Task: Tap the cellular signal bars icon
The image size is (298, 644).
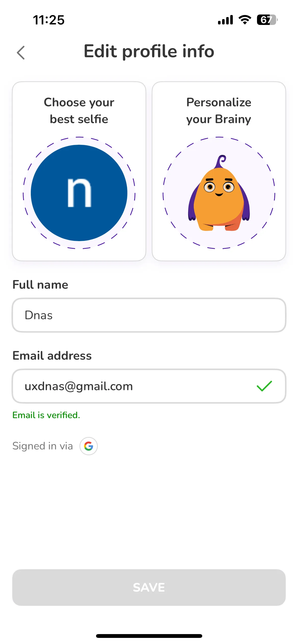Action: [225, 20]
